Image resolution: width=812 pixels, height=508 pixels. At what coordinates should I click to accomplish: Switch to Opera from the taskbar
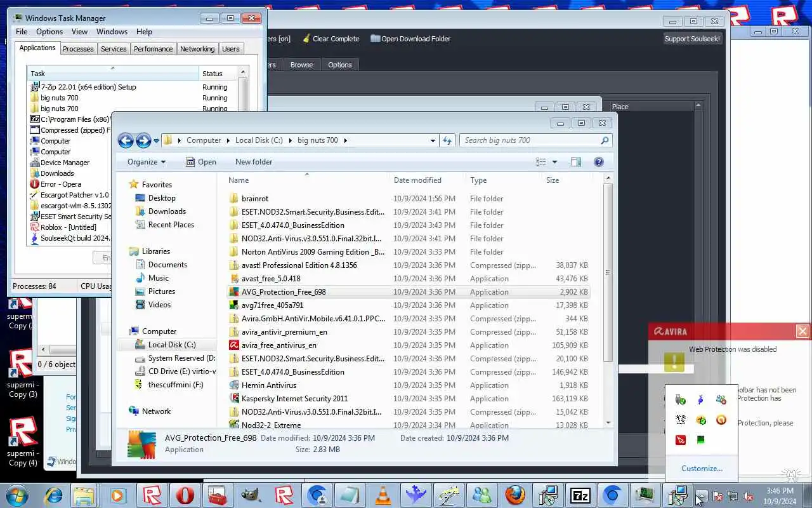click(185, 495)
